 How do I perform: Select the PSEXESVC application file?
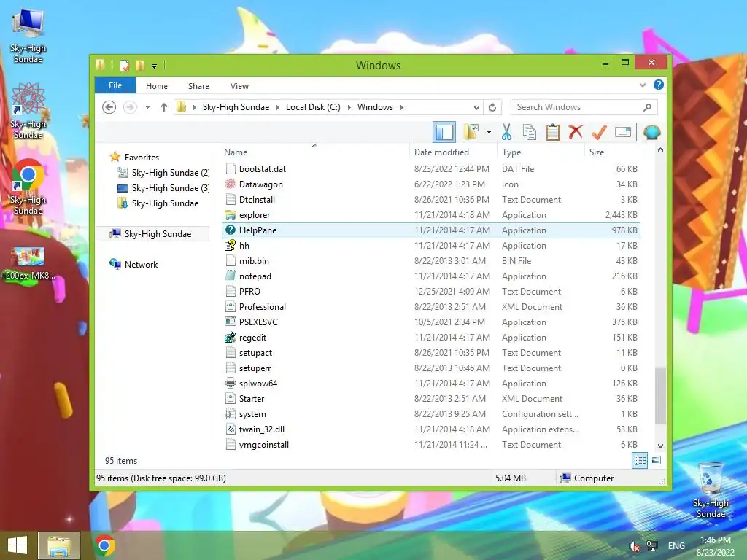coord(431,322)
